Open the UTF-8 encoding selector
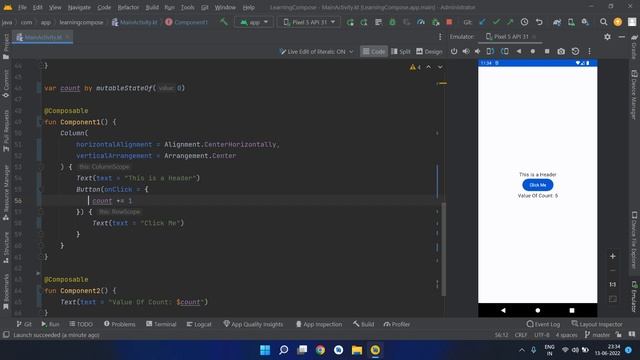The height and width of the screenshot is (360, 640). click(x=542, y=335)
